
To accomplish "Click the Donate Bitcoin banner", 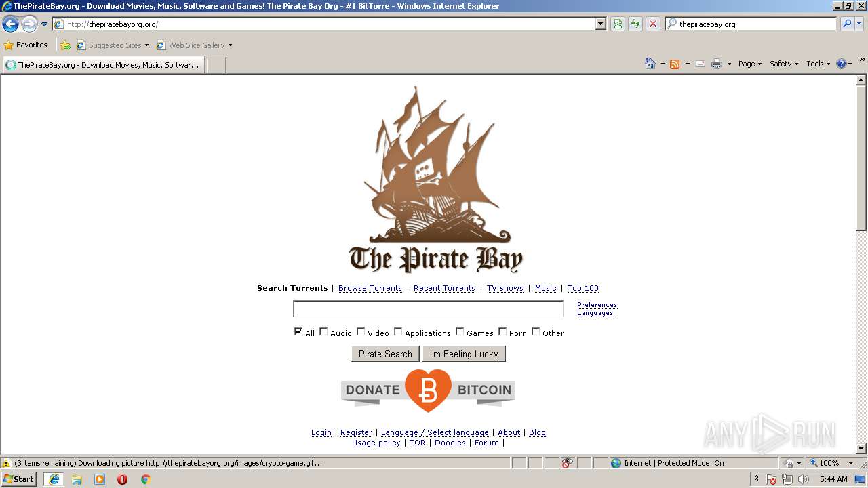I will (x=428, y=390).
